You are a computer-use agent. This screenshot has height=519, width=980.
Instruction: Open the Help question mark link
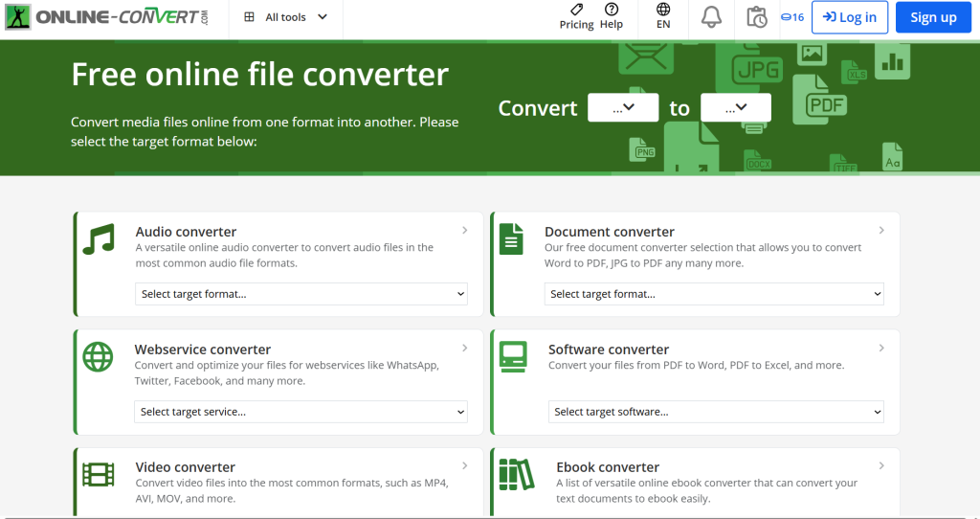[x=612, y=17]
